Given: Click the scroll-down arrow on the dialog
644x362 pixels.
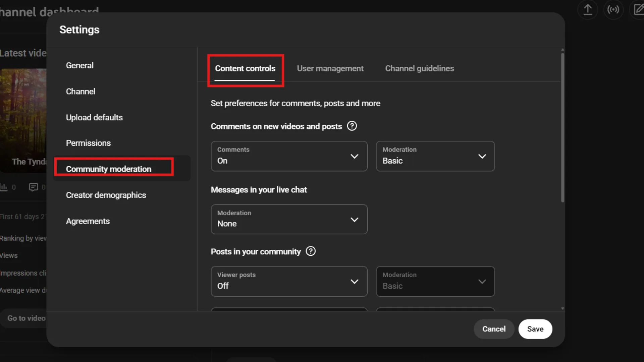Looking at the screenshot, I should tap(562, 308).
